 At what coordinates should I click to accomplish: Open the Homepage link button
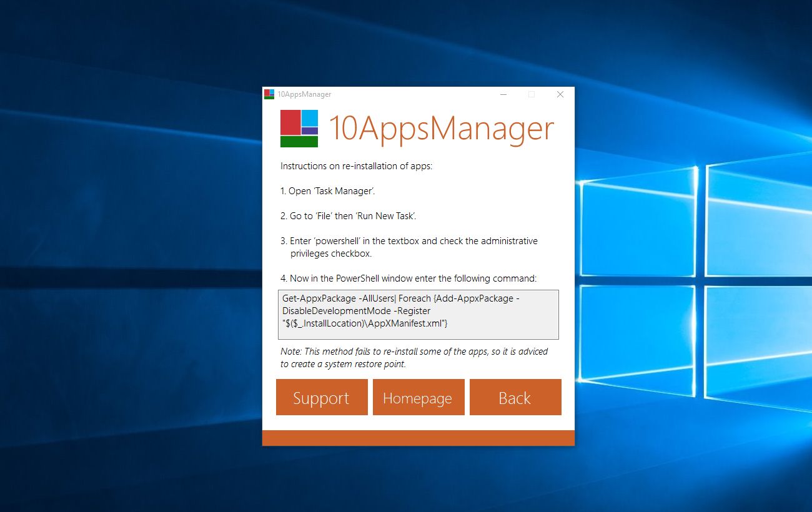pyautogui.click(x=418, y=397)
